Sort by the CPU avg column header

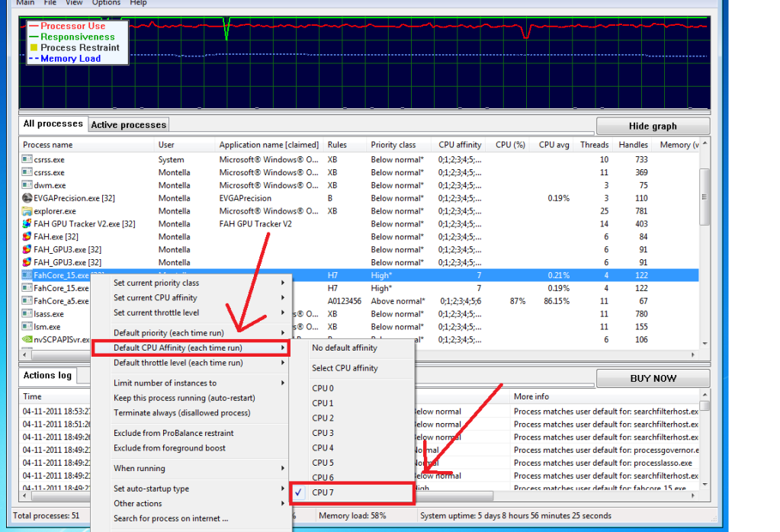click(554, 145)
